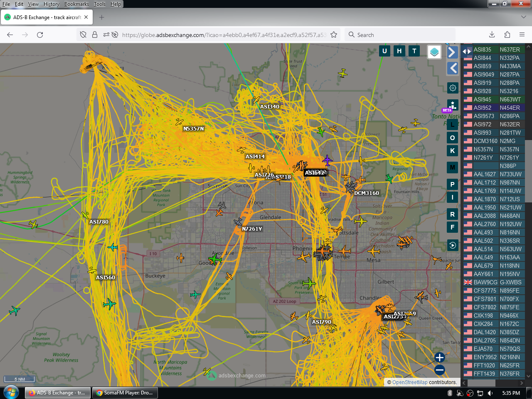Select ASI952 N454ER row
The image size is (532, 399).
click(x=494, y=108)
